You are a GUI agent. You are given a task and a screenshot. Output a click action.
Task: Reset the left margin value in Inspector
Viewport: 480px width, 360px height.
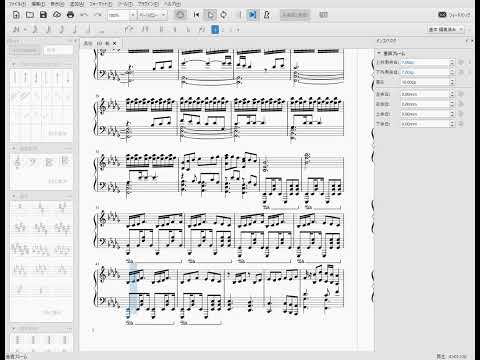tap(461, 94)
